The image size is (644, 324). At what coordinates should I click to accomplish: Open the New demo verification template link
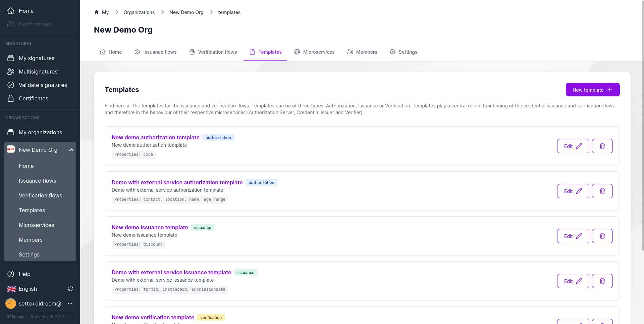153,317
